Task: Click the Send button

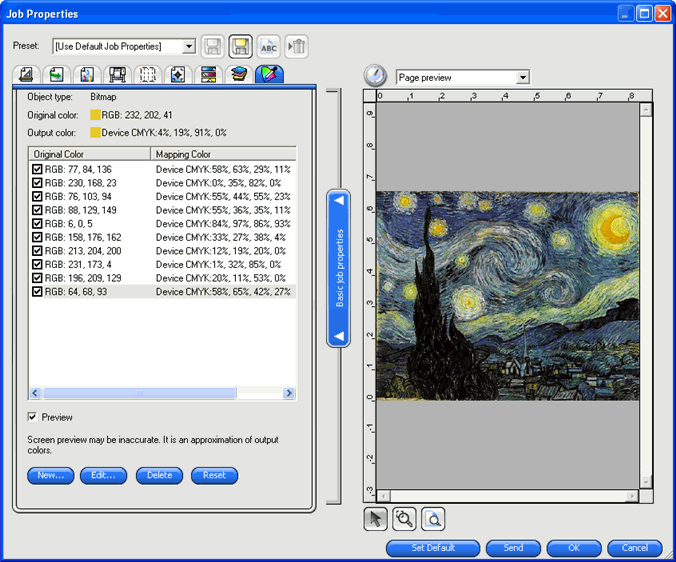Action: 513,548
